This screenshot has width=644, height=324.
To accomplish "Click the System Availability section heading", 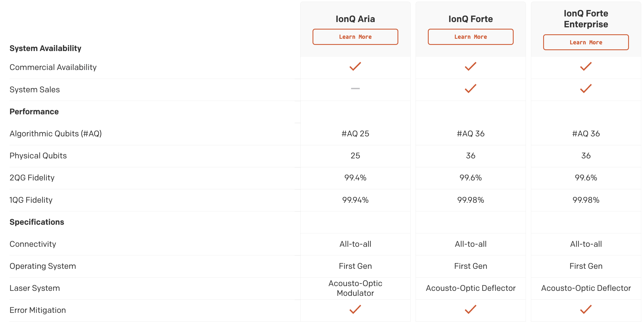I will point(45,49).
